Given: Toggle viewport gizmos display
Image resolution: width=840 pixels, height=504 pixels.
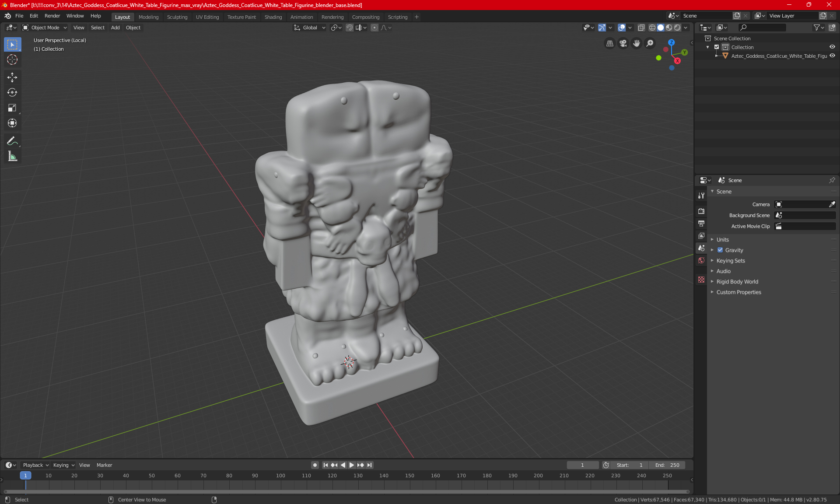Looking at the screenshot, I should (x=602, y=28).
